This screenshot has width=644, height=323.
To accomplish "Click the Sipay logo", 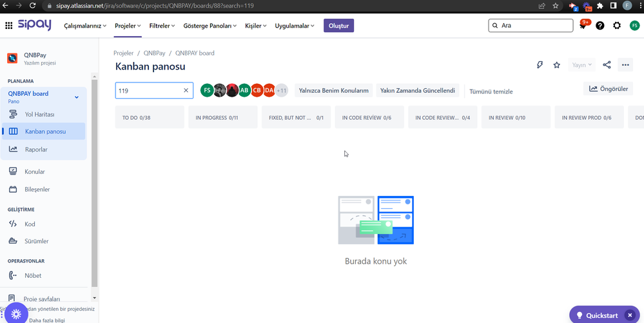I will pyautogui.click(x=35, y=24).
